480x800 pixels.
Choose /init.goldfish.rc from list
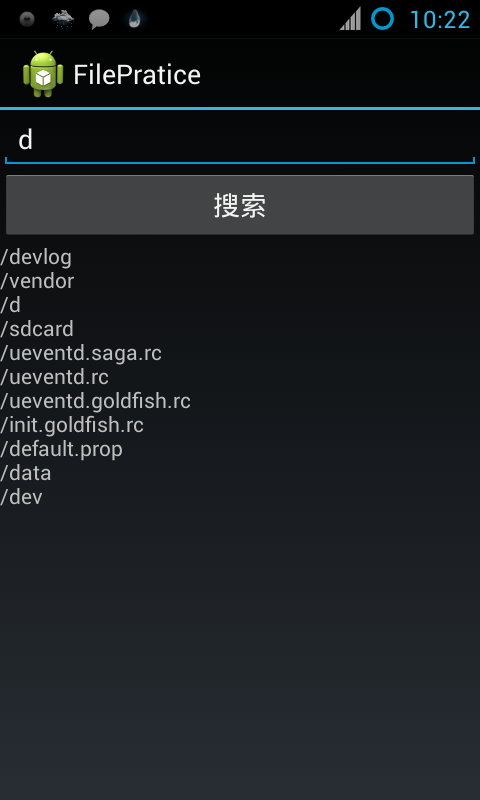72,425
